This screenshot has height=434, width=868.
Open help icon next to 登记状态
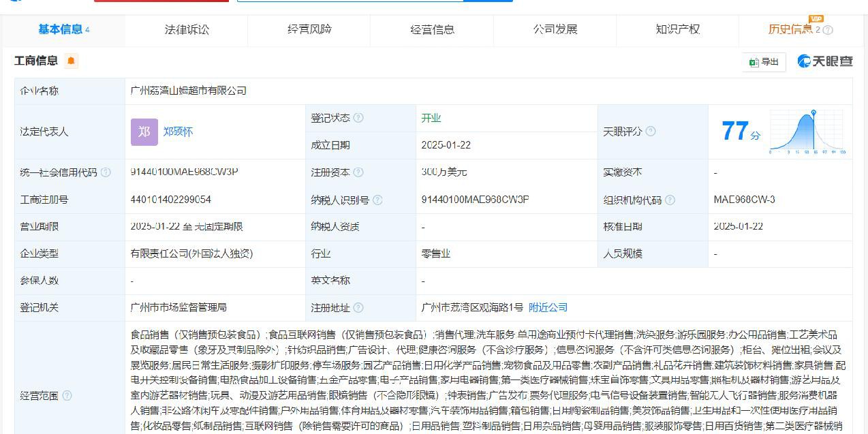[358, 118]
